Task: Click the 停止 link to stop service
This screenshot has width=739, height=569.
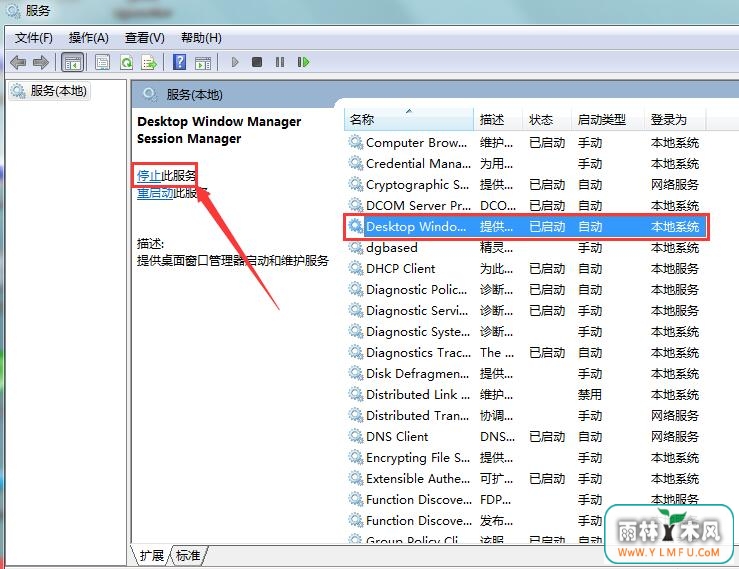Action: [149, 176]
